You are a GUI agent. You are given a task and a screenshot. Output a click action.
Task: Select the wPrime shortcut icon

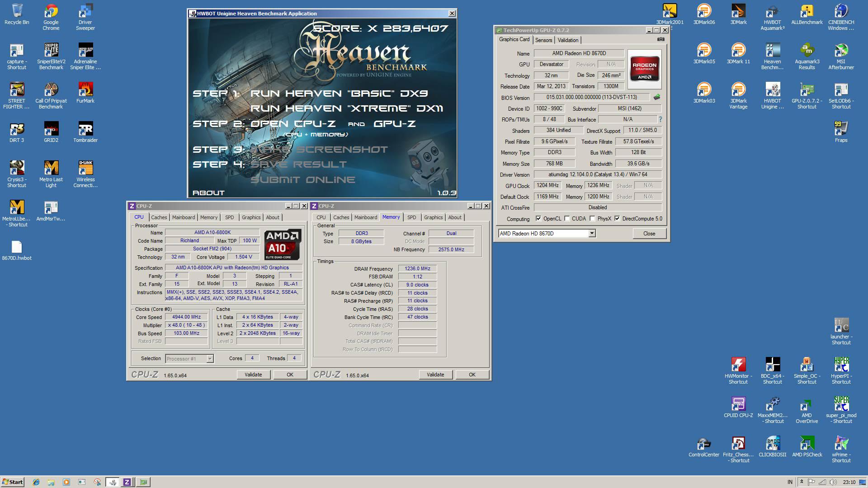(x=841, y=450)
